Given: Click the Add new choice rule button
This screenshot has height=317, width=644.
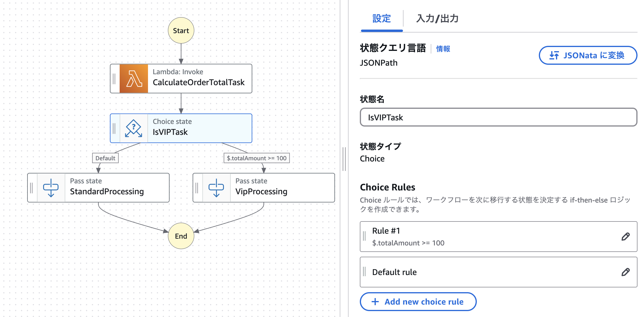Looking at the screenshot, I should (418, 302).
